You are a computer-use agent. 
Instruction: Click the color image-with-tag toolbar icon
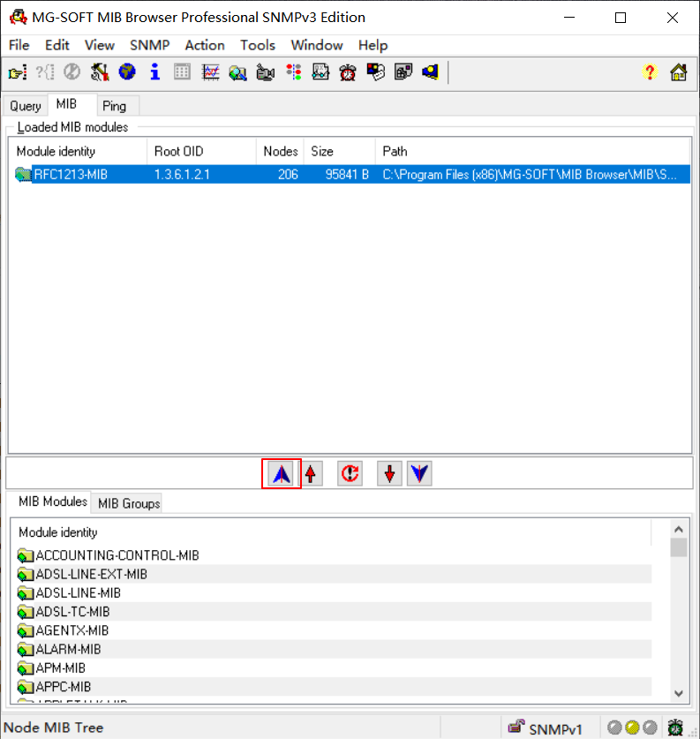[x=375, y=72]
